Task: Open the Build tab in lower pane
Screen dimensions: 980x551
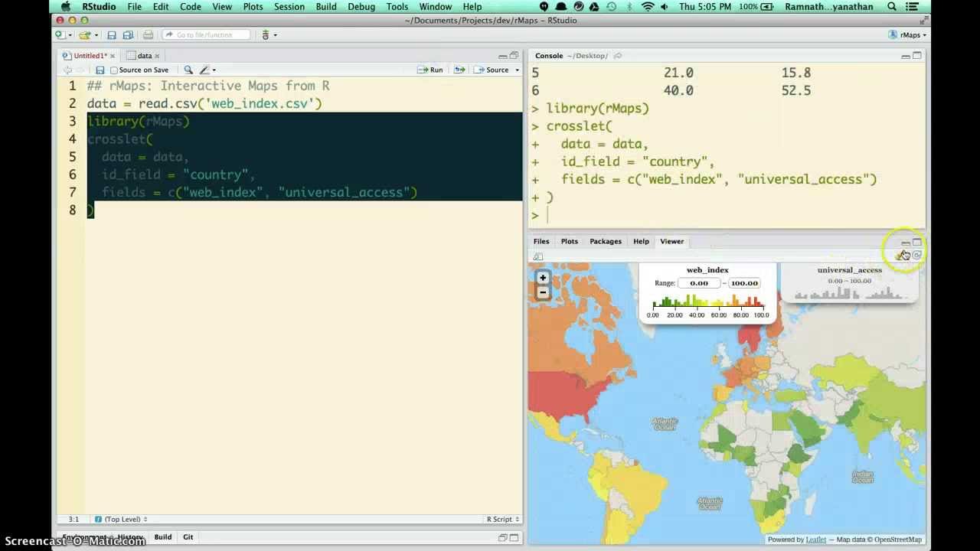Action: 163,537
